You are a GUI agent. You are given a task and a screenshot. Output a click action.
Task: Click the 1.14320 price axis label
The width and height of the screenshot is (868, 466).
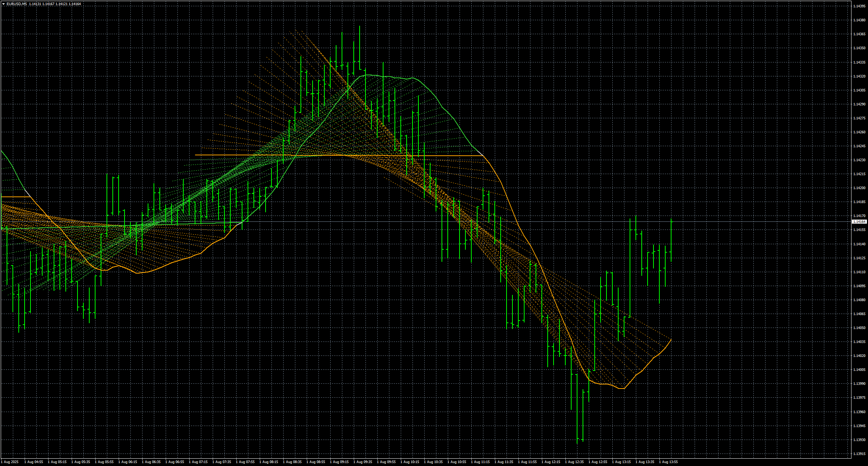coord(859,76)
